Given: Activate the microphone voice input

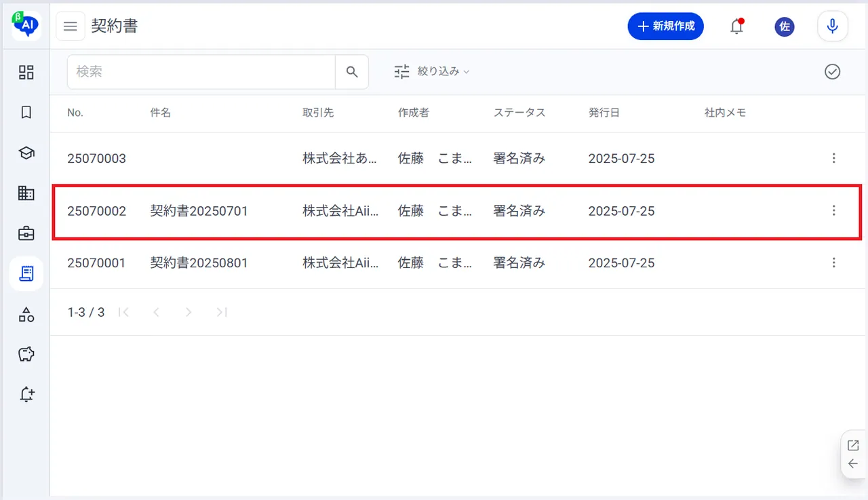Looking at the screenshot, I should (833, 26).
